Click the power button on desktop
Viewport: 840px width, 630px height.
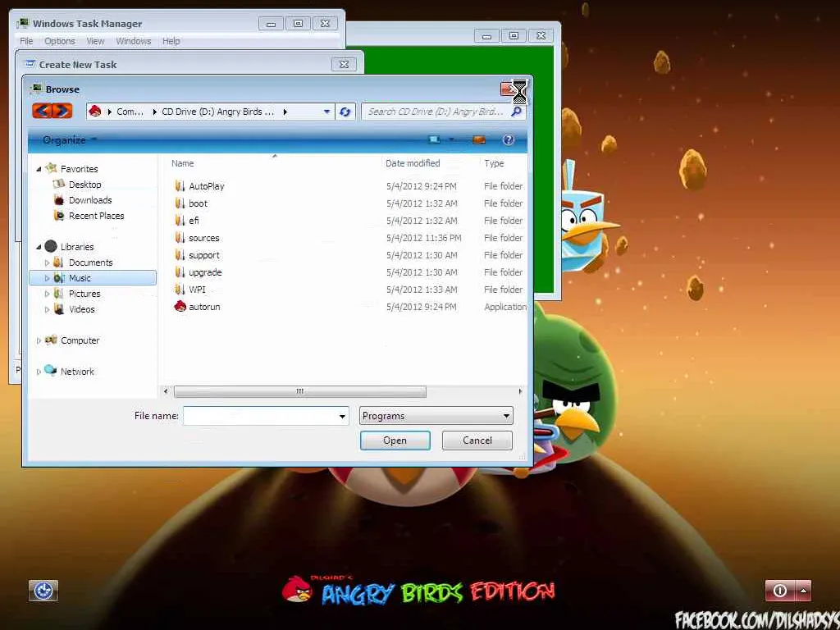tap(780, 591)
